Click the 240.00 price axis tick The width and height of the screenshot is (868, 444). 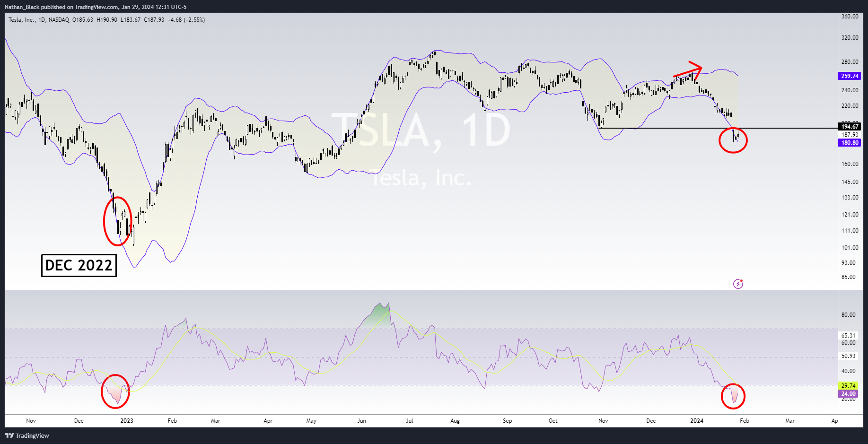850,90
